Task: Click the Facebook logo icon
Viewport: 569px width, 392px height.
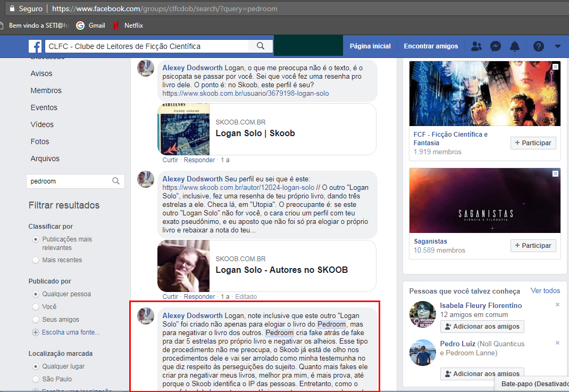Action: pos(35,46)
